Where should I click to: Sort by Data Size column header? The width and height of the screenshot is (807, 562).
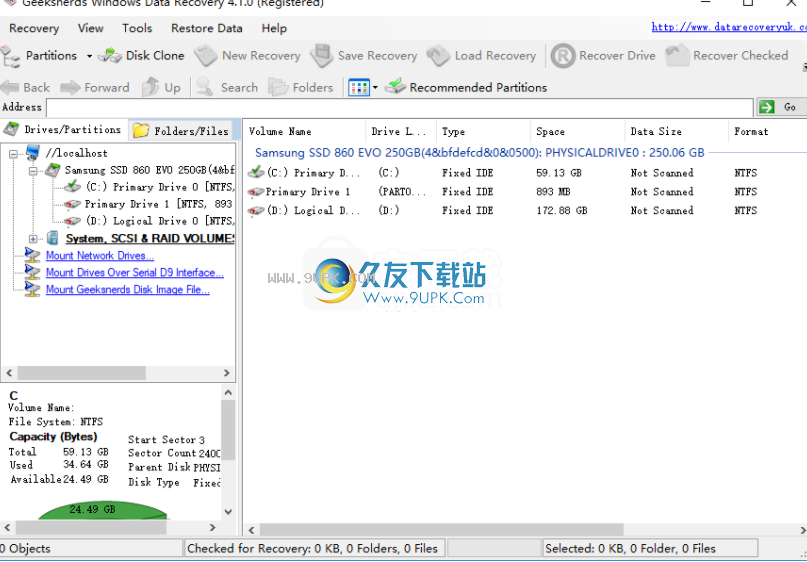pyautogui.click(x=677, y=132)
